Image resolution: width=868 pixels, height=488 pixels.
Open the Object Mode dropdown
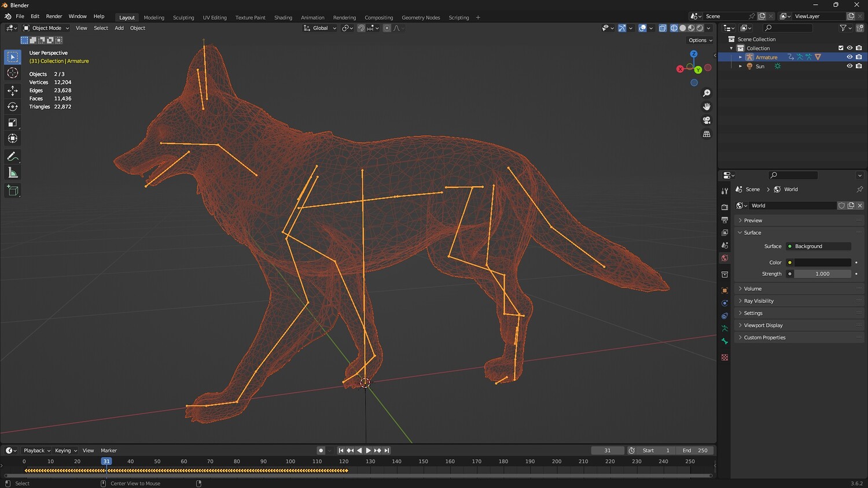pyautogui.click(x=46, y=28)
